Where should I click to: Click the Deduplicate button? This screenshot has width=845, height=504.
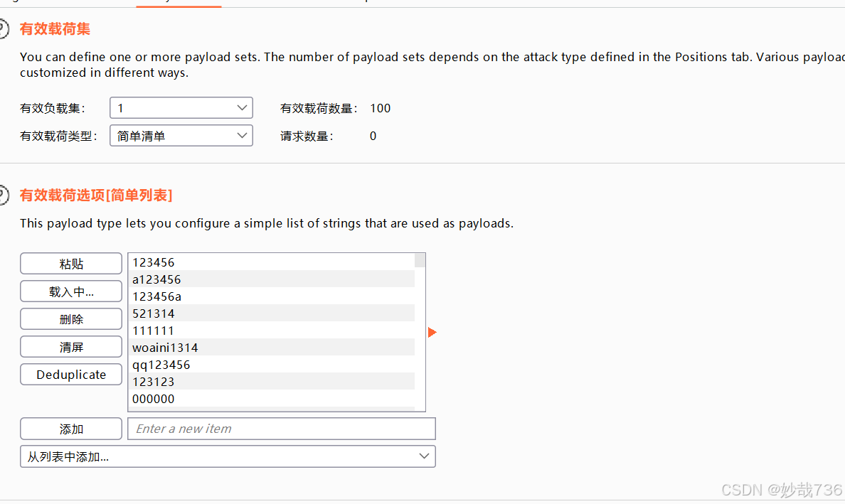pos(71,375)
